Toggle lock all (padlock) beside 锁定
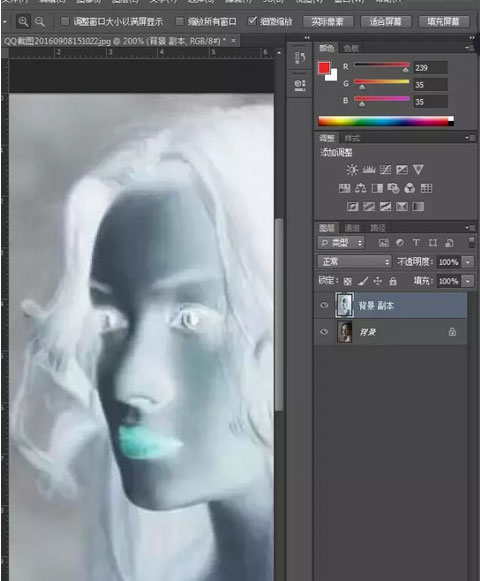Image resolution: width=480 pixels, height=581 pixels. (x=393, y=281)
